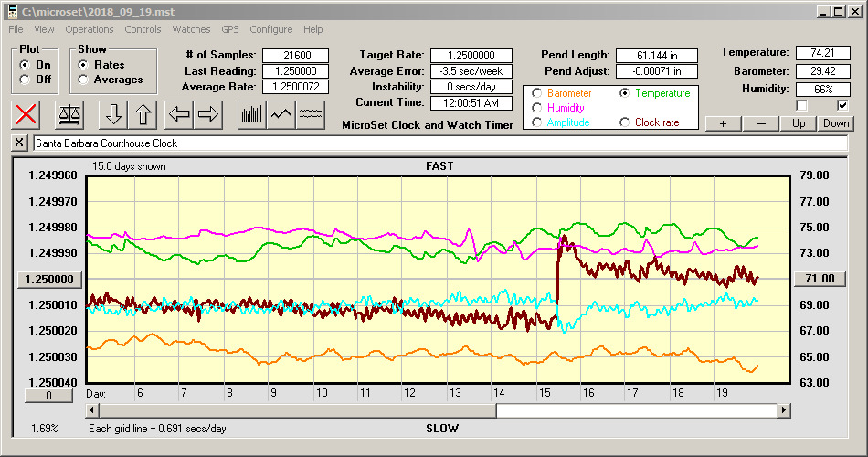Click the MicroSet title bar app icon
This screenshot has width=868, height=457.
(x=13, y=12)
